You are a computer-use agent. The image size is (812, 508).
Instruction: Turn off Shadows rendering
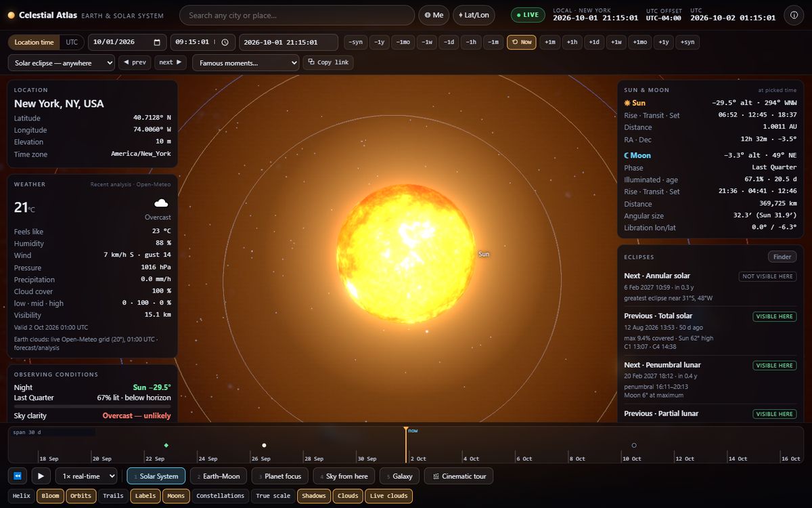[314, 496]
